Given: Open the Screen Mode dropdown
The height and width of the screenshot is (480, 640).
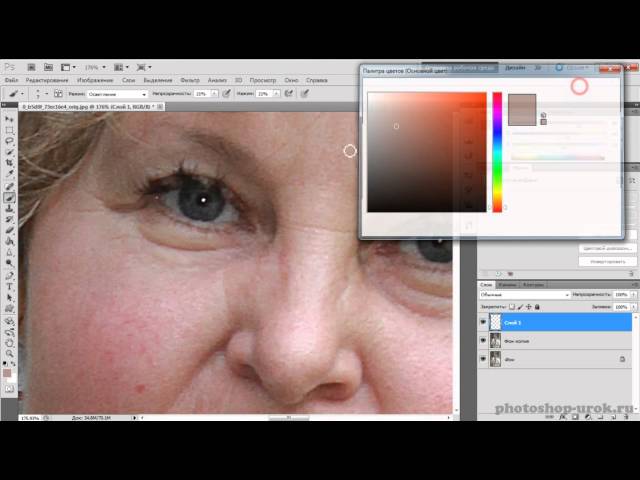Looking at the screenshot, I should coord(144,67).
